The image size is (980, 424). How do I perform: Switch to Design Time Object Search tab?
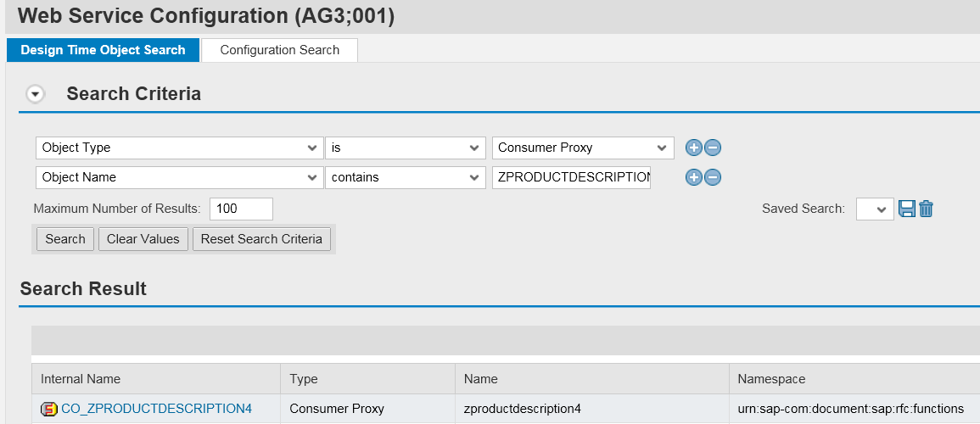(x=104, y=50)
